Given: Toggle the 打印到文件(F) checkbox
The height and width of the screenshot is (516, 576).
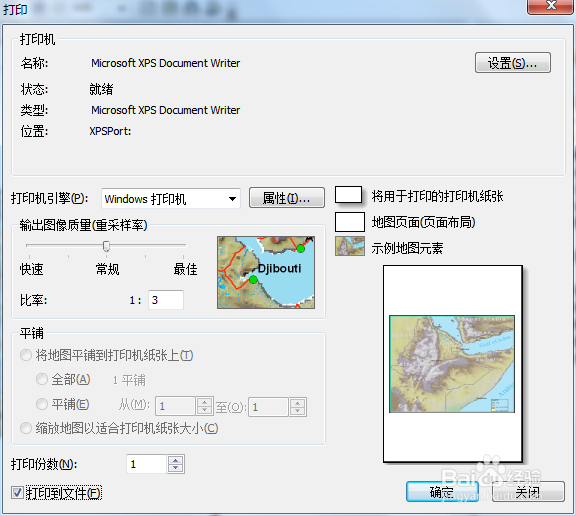Looking at the screenshot, I should coord(17,492).
